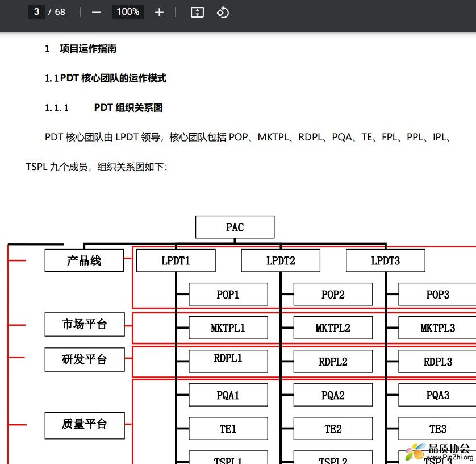This screenshot has width=476, height=464.
Task: Click the LPDT1 box
Action: click(x=176, y=260)
